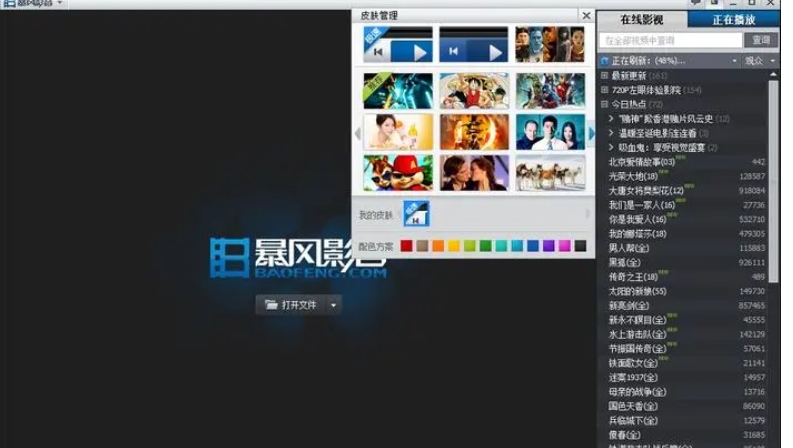Open the dropdown arrow beside 打开文件
The image size is (793, 448).
[333, 305]
